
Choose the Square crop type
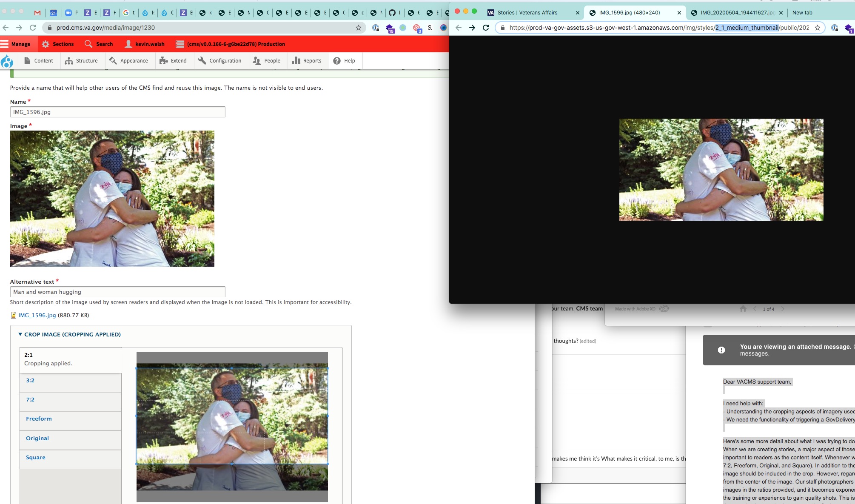tap(36, 457)
